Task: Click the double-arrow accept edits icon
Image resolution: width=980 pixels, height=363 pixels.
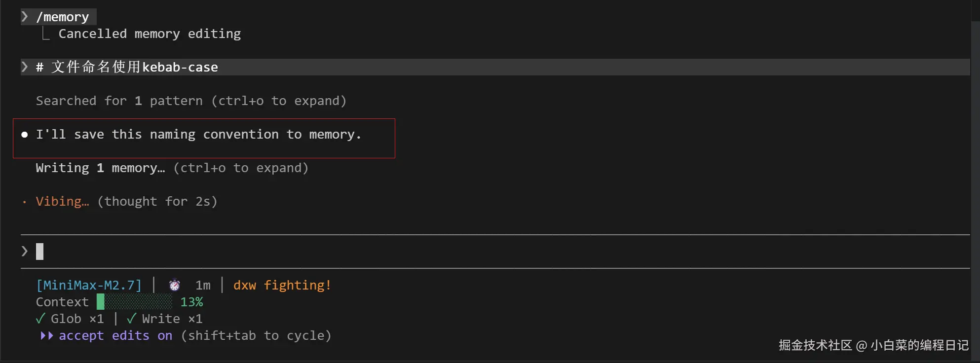Action: click(46, 335)
